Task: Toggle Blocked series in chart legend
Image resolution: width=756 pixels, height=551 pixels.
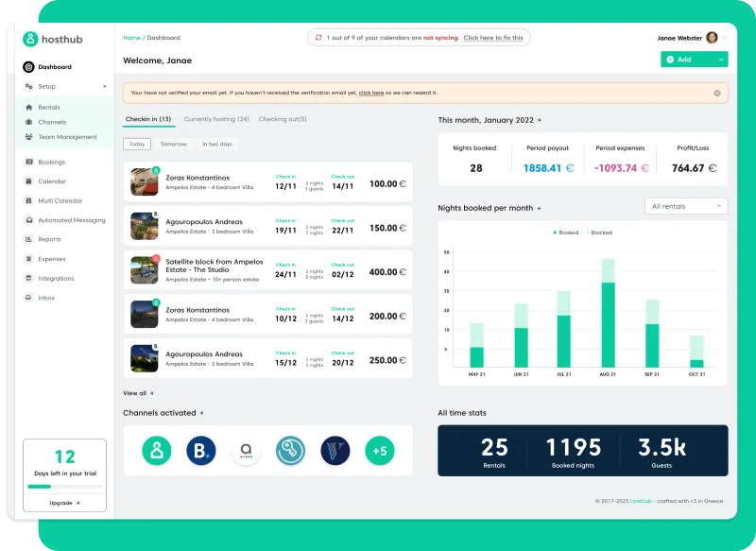Action: point(599,232)
